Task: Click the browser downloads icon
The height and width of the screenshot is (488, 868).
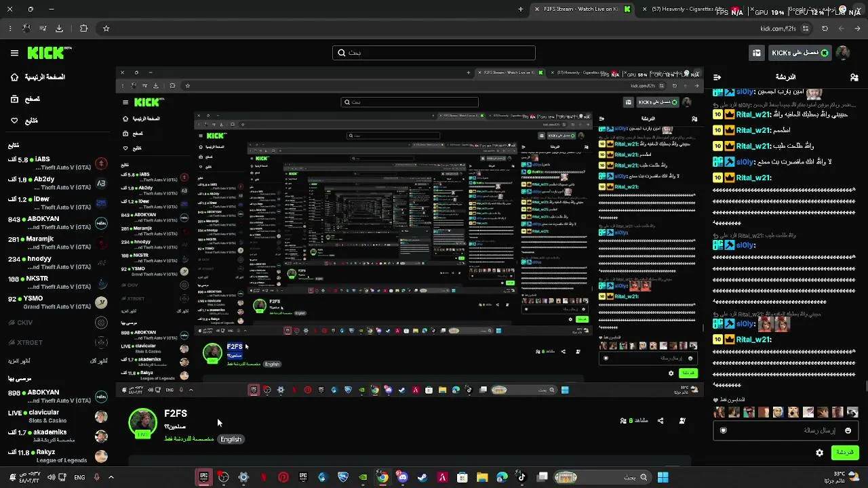Action: point(59,28)
